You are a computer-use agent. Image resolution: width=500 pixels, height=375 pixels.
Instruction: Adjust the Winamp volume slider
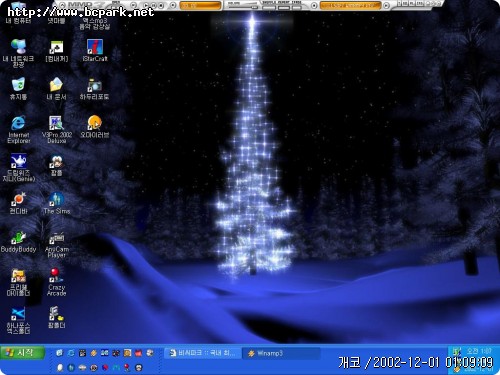(x=243, y=7)
